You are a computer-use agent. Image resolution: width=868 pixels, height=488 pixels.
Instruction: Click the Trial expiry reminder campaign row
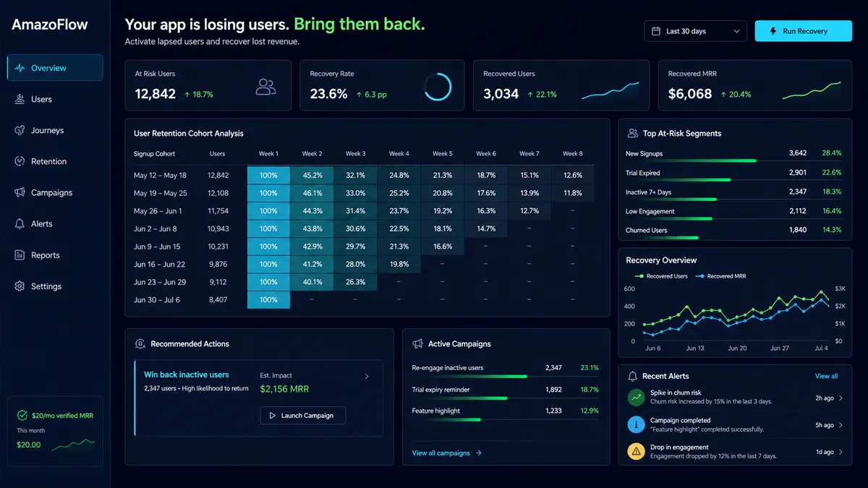pyautogui.click(x=506, y=391)
